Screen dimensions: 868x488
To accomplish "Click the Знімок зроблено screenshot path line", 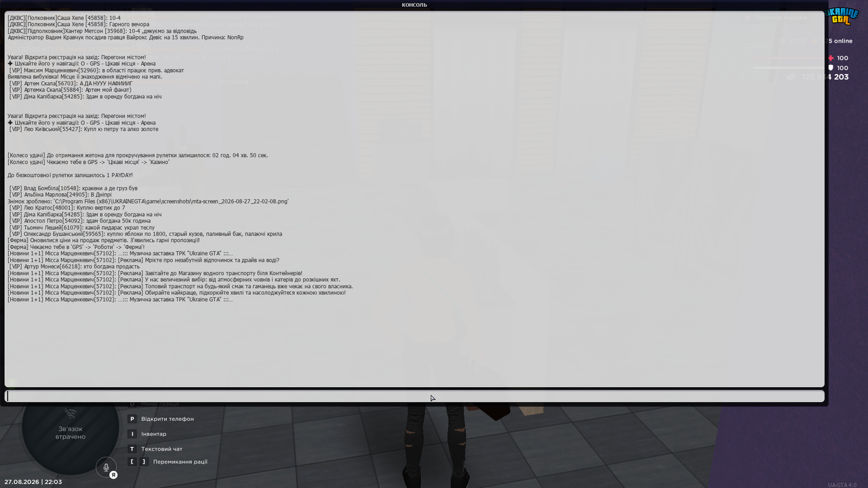I will [x=148, y=201].
